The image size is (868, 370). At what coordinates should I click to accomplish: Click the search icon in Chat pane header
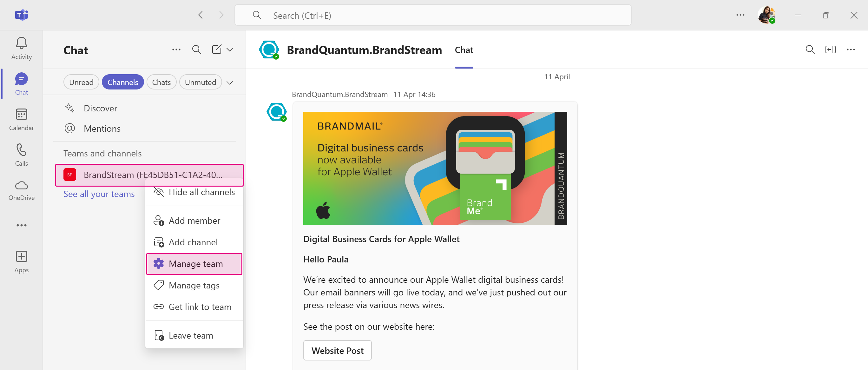(x=196, y=50)
